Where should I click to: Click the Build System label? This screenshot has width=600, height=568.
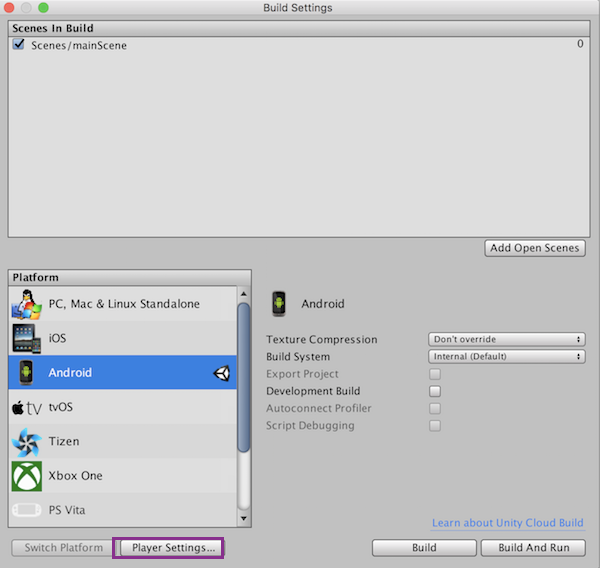tap(298, 357)
